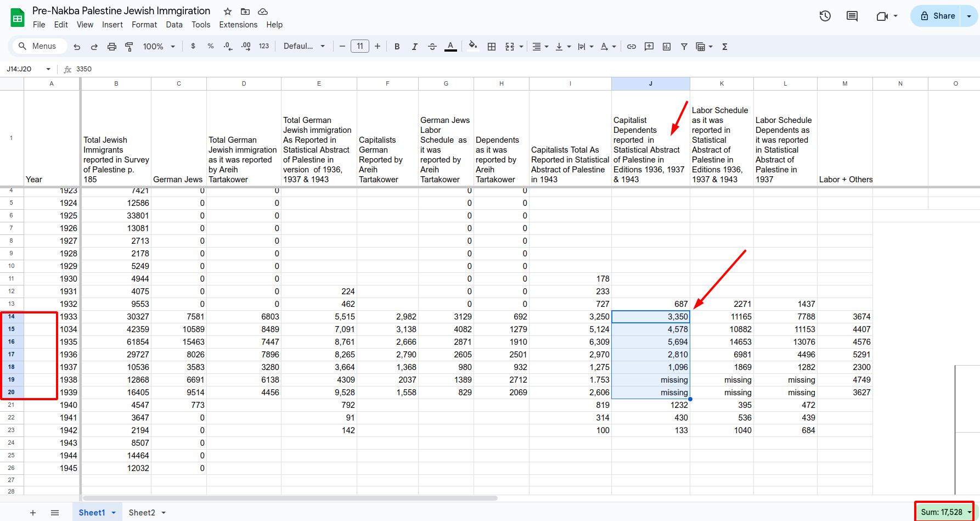Decrease decimal places icon
The image size is (980, 521).
pyautogui.click(x=228, y=47)
